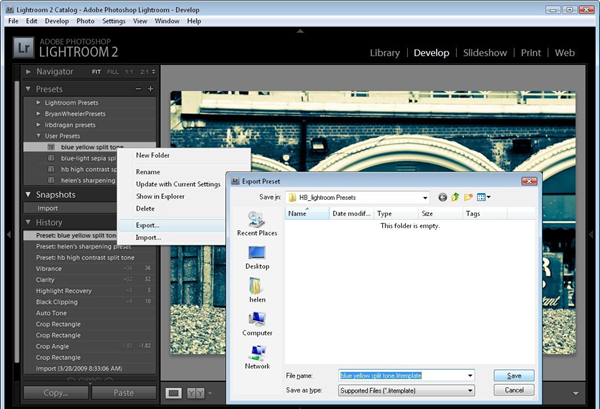Set Navigator zoom to 1:1

click(x=129, y=72)
